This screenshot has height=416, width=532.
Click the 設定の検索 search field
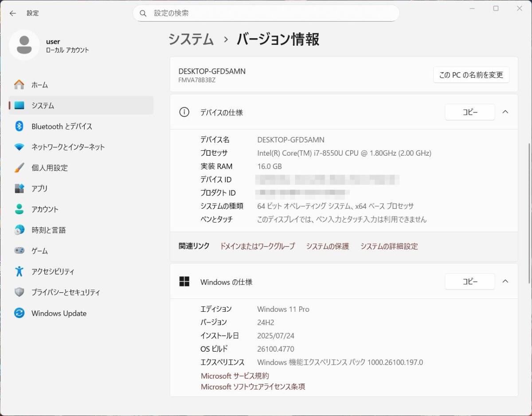tap(266, 13)
